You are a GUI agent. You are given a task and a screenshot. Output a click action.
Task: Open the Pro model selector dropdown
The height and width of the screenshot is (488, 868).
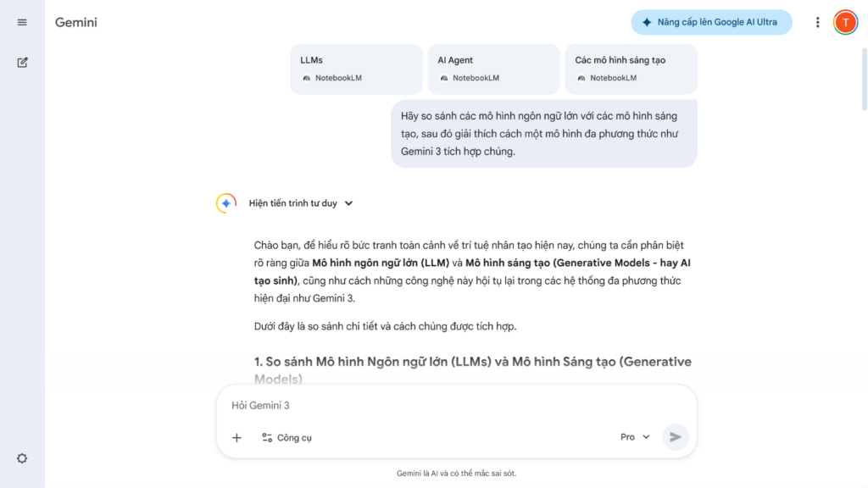[634, 437]
